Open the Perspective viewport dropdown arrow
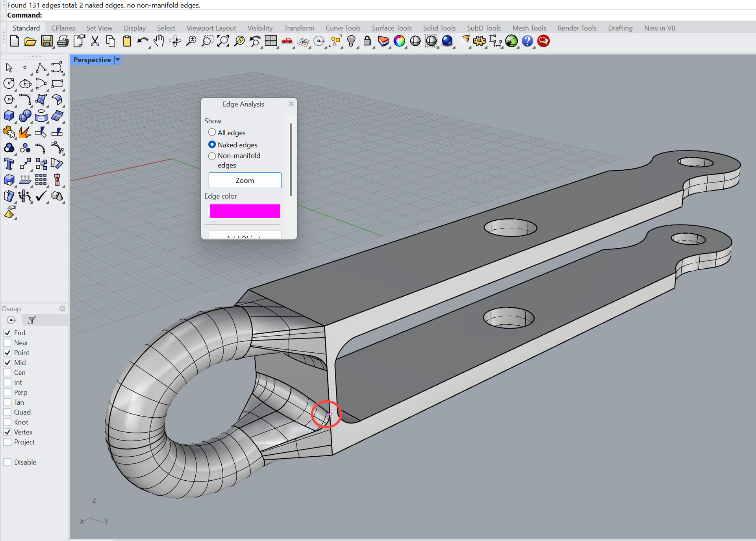Image resolution: width=756 pixels, height=541 pixels. coord(117,60)
